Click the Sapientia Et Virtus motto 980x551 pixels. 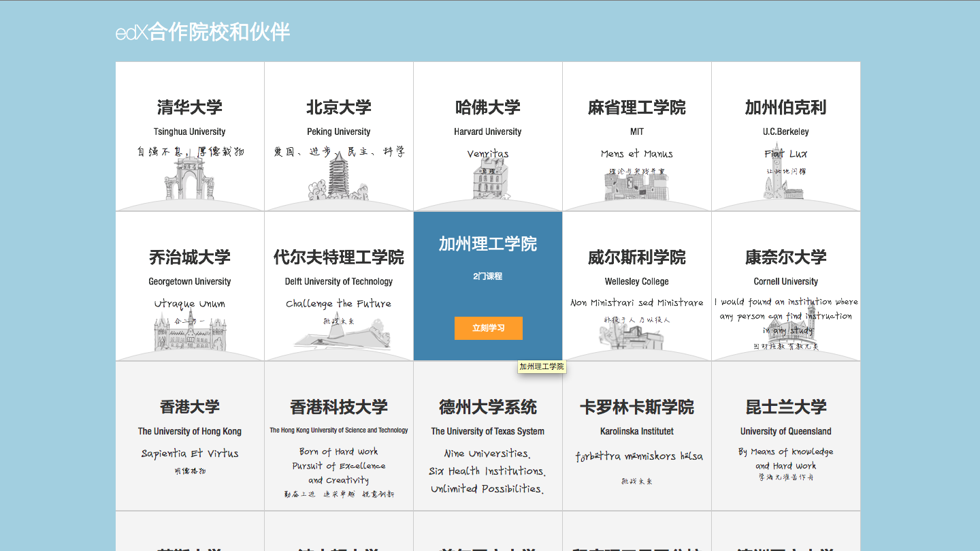click(x=190, y=454)
